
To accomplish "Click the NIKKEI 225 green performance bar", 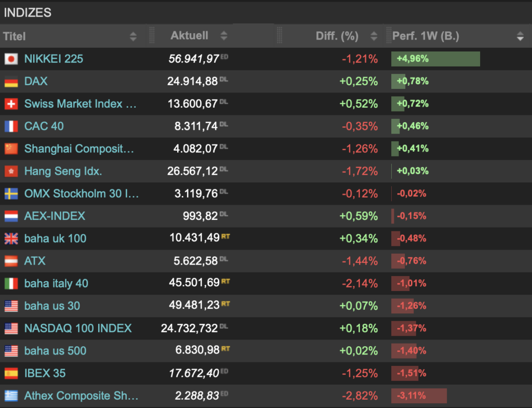I will 435,59.
